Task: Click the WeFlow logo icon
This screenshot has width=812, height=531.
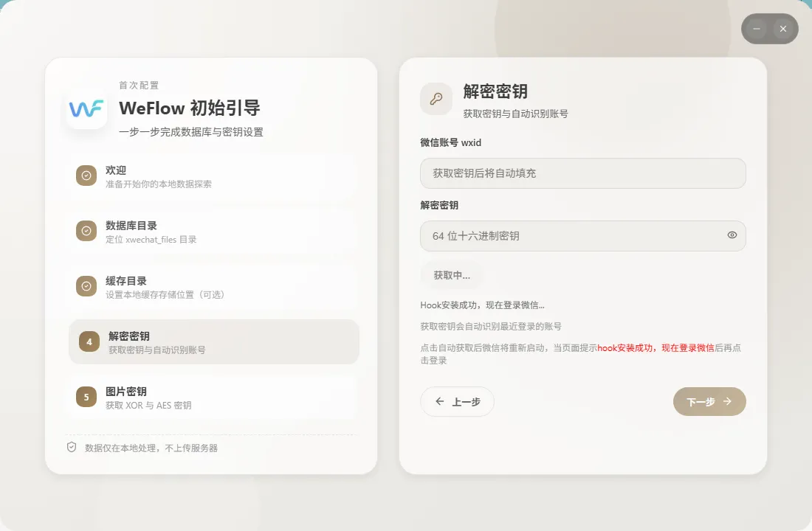Action: [86, 108]
